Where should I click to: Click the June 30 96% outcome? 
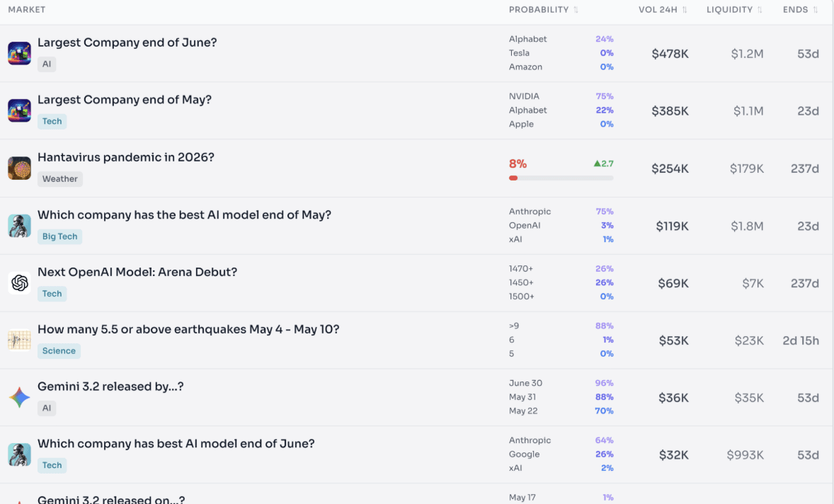(561, 383)
